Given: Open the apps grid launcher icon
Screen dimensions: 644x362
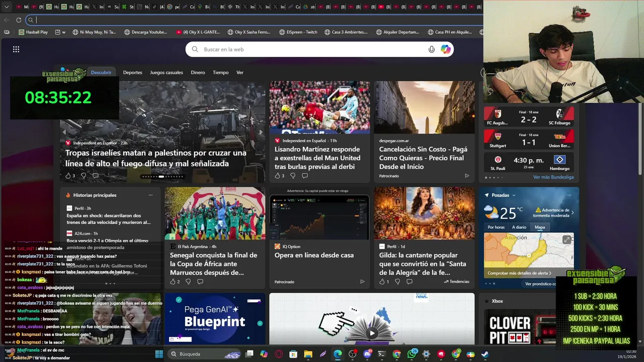Looking at the screenshot, I should (x=16, y=49).
